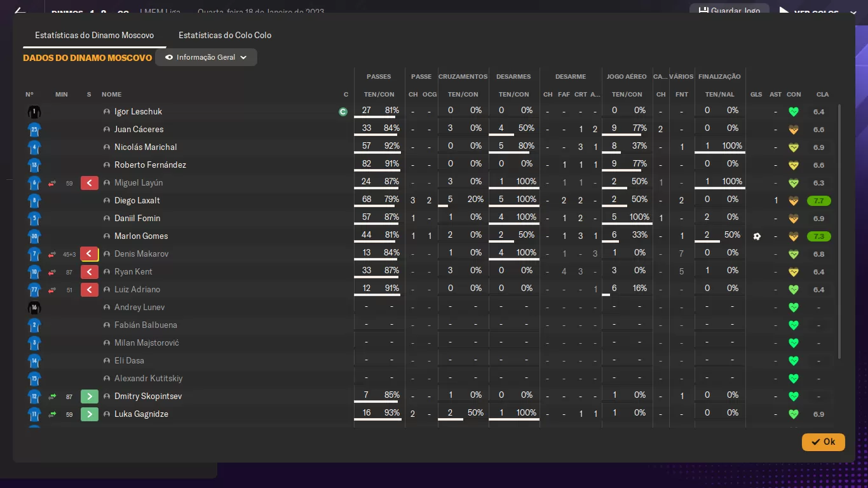Image resolution: width=868 pixels, height=488 pixels.
Task: Open player profile of Diego Laxalt
Action: [x=137, y=201]
